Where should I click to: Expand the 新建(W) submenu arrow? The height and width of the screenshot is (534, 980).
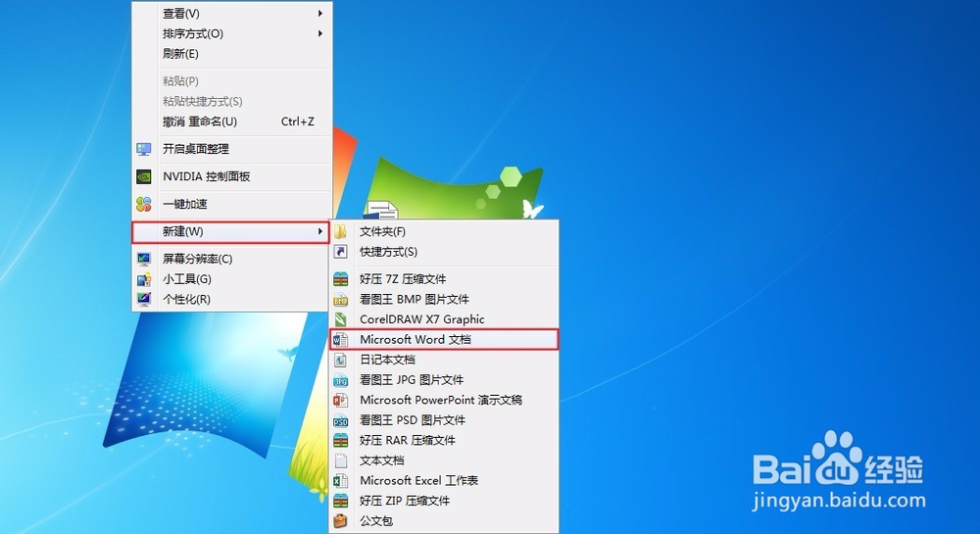pyautogui.click(x=320, y=231)
